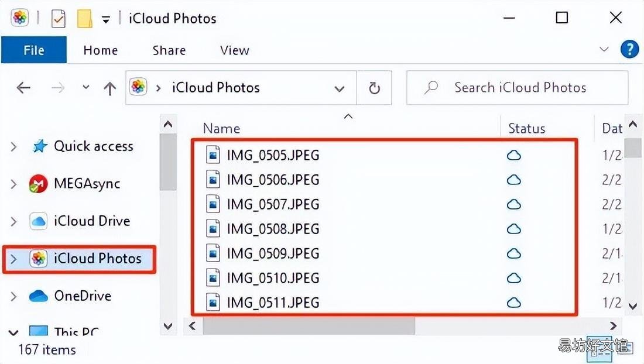Expand the Quick access tree node
The height and width of the screenshot is (364, 644).
click(13, 146)
